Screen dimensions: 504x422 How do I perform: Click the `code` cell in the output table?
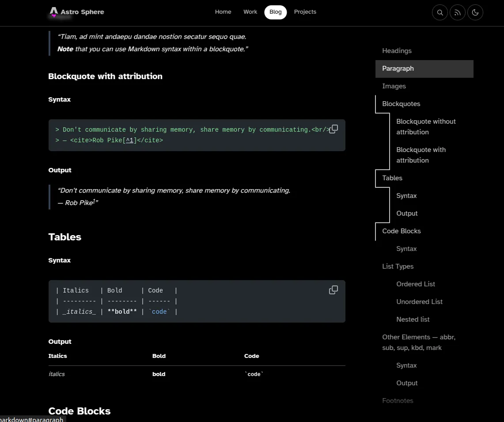(x=254, y=374)
